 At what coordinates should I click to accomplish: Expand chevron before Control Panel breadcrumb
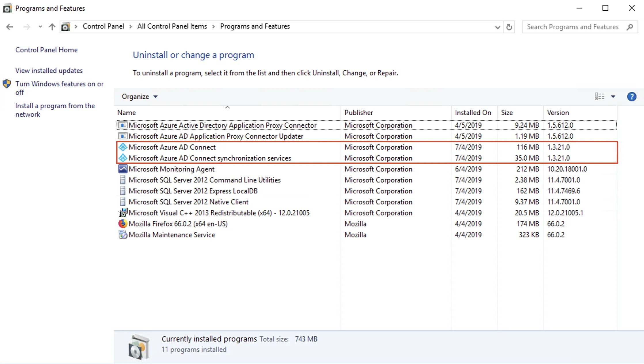click(x=76, y=27)
